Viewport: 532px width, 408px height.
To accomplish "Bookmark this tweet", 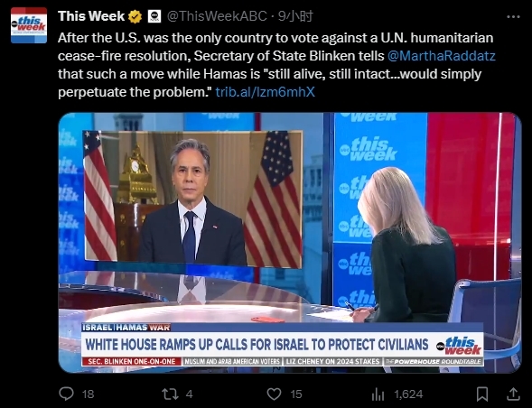I will pyautogui.click(x=482, y=394).
